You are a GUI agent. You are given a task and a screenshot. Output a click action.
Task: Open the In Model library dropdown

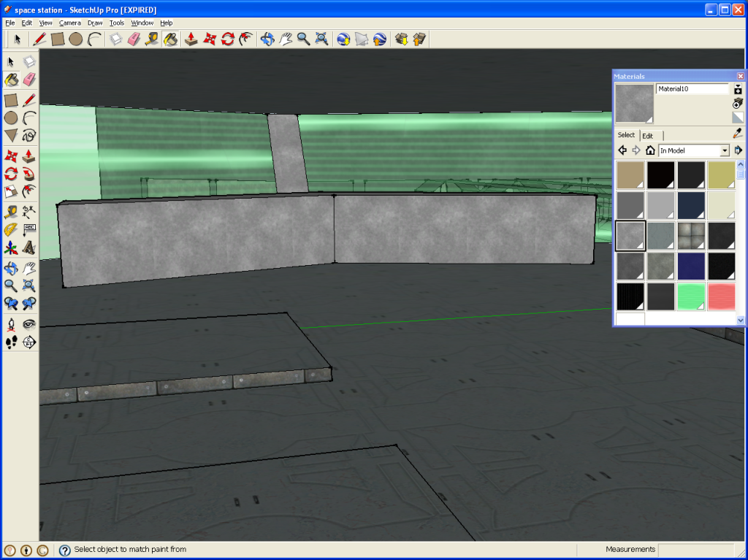click(725, 150)
